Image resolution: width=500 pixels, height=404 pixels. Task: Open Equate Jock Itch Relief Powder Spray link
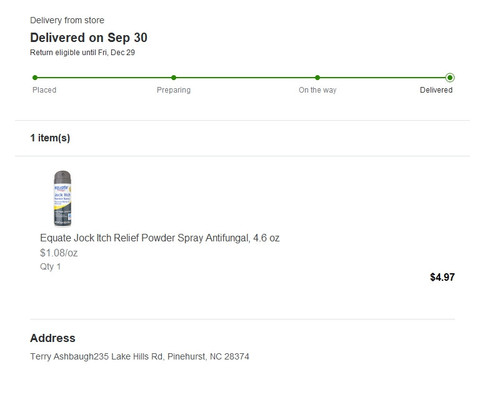(160, 238)
